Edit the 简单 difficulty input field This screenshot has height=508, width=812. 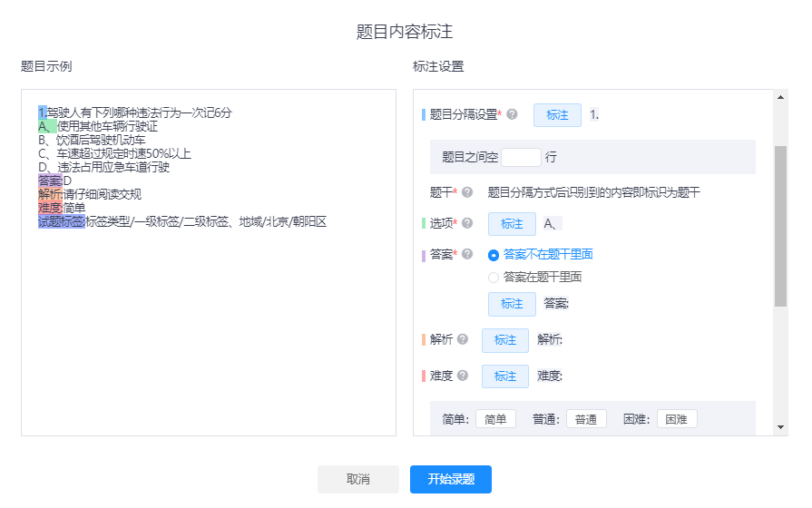(495, 419)
